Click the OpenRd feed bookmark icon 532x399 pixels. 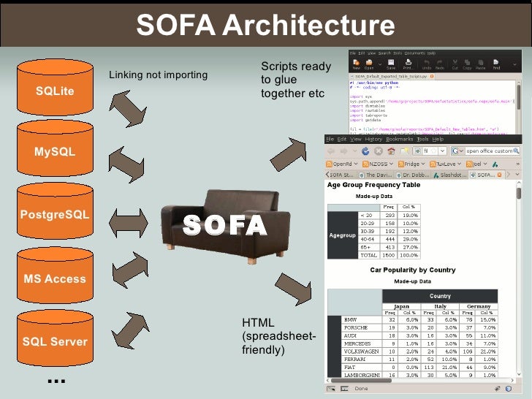[x=329, y=164]
